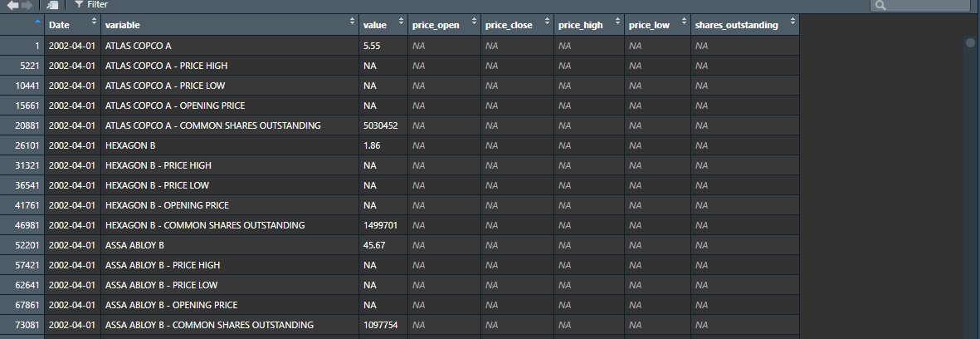
Task: Click the 'ATLAS COPCO A - PRICE LOW' cell
Action: point(230,86)
